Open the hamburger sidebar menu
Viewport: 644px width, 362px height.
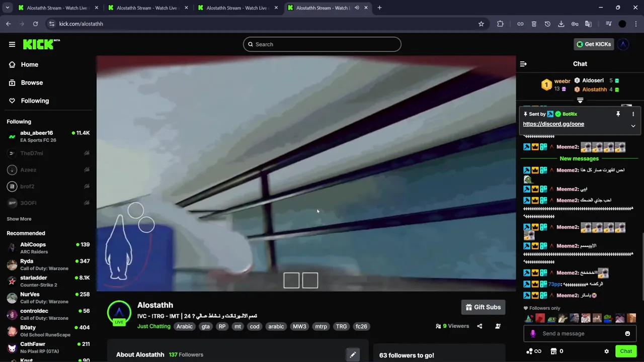coord(12,44)
